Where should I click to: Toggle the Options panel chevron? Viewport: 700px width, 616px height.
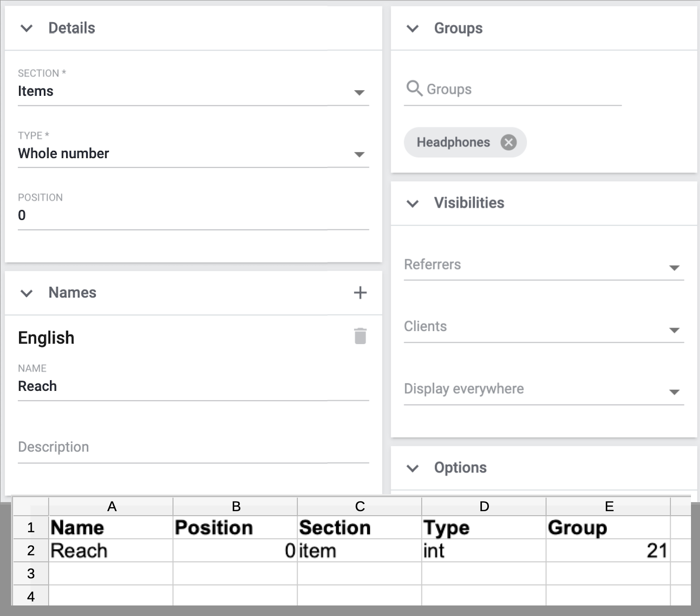[x=413, y=468]
